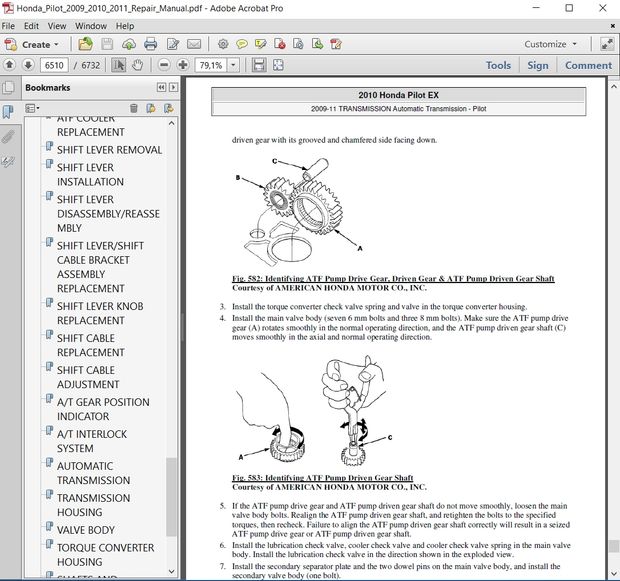Click the page number field showing 6510
620x581 pixels.
(x=54, y=65)
